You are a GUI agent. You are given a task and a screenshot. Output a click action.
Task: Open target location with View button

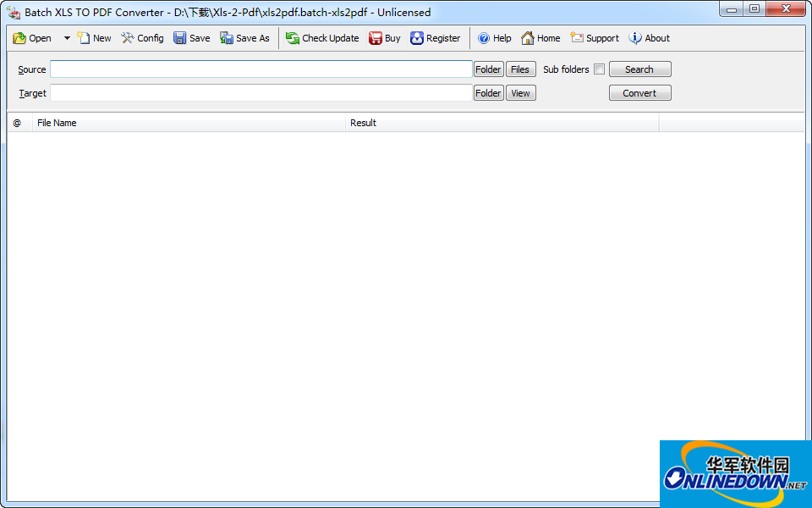click(520, 93)
